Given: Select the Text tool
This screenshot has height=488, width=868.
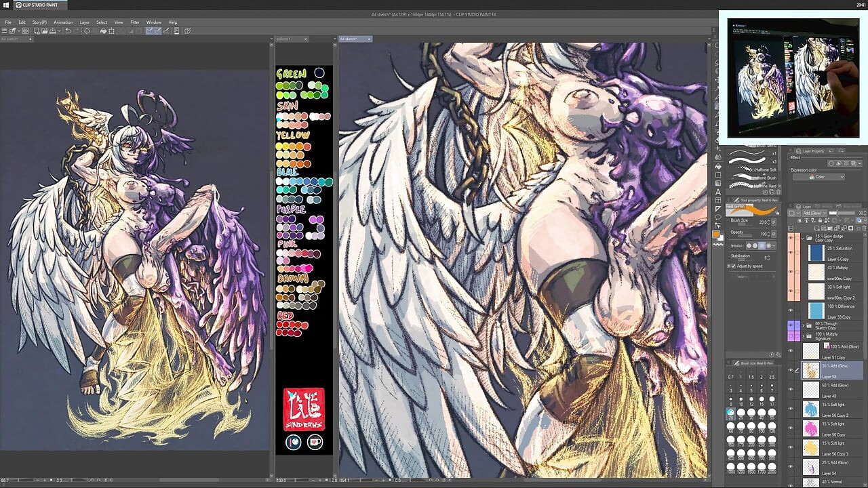Looking at the screenshot, I should (x=718, y=192).
